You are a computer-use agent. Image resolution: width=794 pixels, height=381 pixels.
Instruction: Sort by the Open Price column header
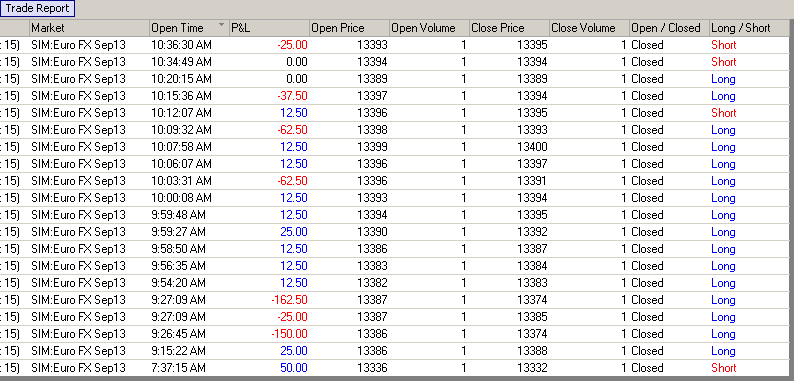pyautogui.click(x=349, y=28)
